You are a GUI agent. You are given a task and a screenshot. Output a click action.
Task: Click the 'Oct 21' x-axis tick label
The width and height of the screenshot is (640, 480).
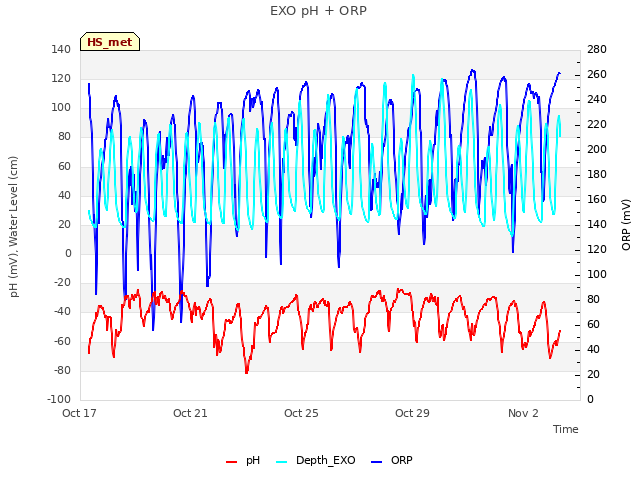tap(190, 413)
